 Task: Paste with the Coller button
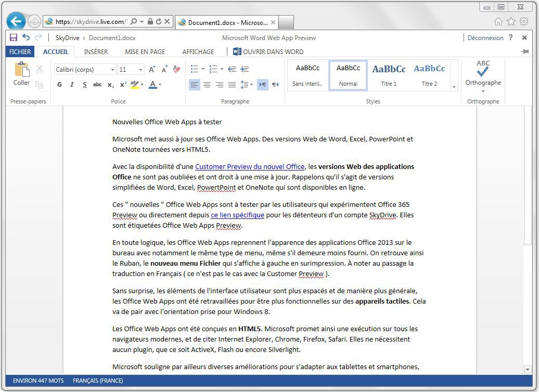21,74
